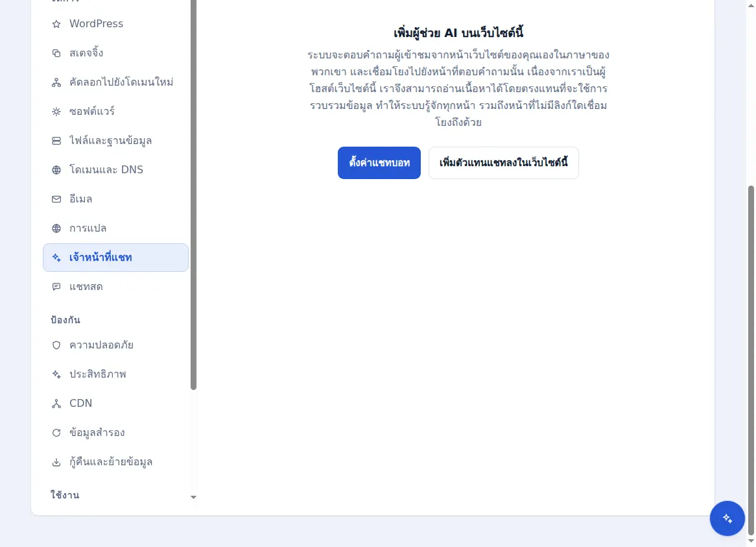Open คัดลอกไปยังโดเมนใหม่ in sidebar

(x=115, y=82)
